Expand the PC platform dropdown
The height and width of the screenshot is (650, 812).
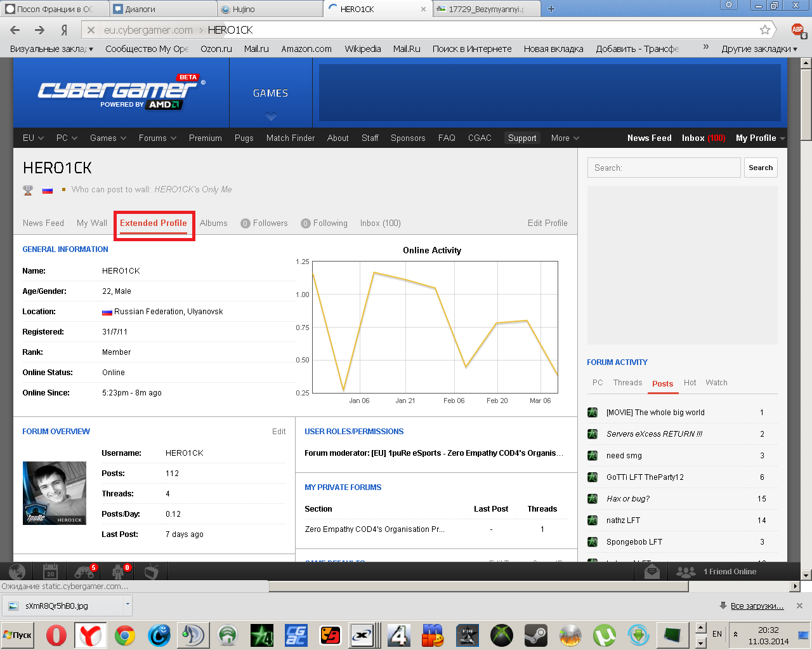click(67, 138)
